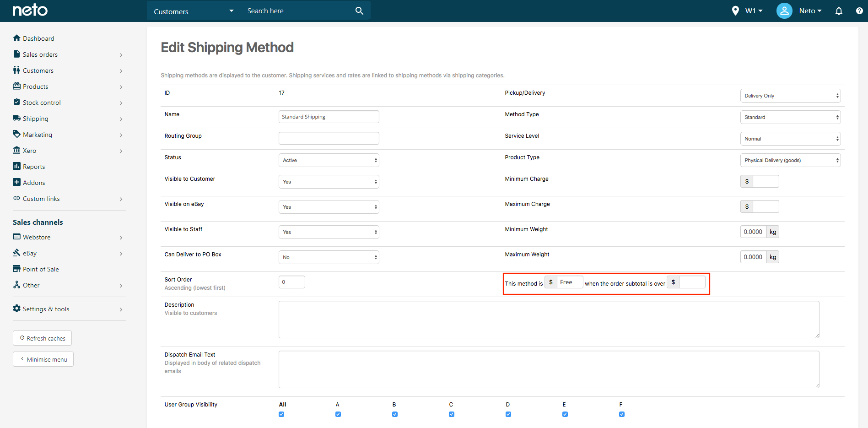
Task: Click the order subtotal threshold field
Action: pos(692,282)
